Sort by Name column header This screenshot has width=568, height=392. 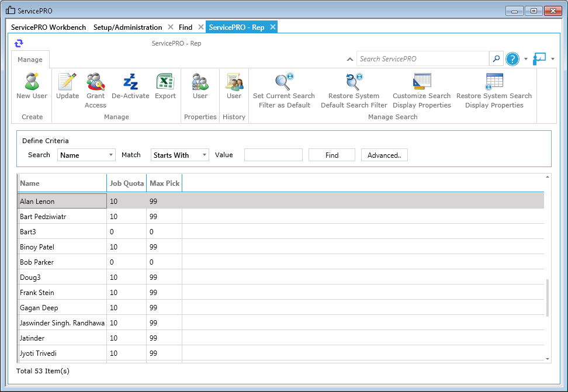click(x=62, y=183)
